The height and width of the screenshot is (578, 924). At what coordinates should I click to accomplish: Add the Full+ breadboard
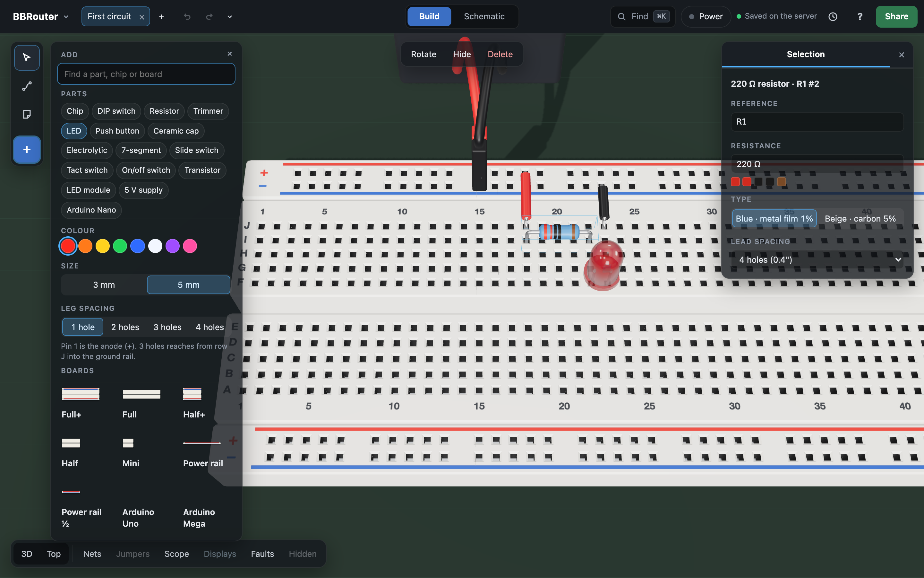tap(81, 403)
